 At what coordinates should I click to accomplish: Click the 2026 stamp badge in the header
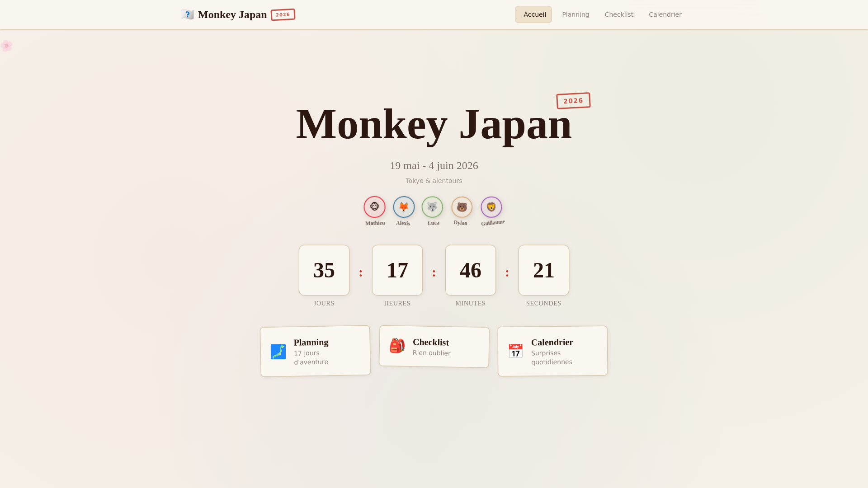pyautogui.click(x=283, y=14)
